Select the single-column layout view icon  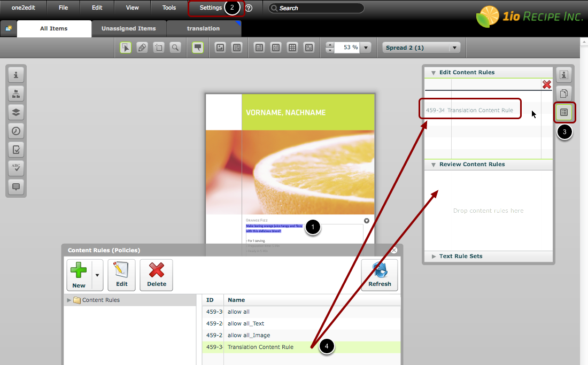[x=259, y=48]
